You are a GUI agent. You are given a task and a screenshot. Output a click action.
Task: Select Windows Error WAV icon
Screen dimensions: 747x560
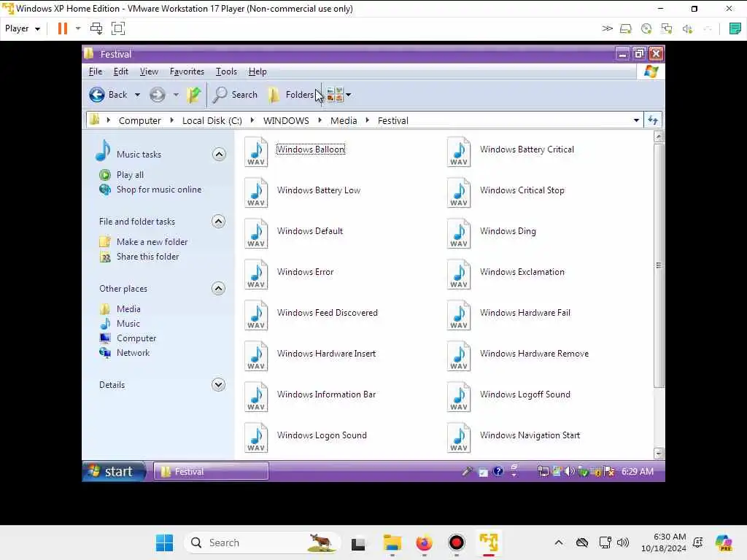tap(256, 275)
